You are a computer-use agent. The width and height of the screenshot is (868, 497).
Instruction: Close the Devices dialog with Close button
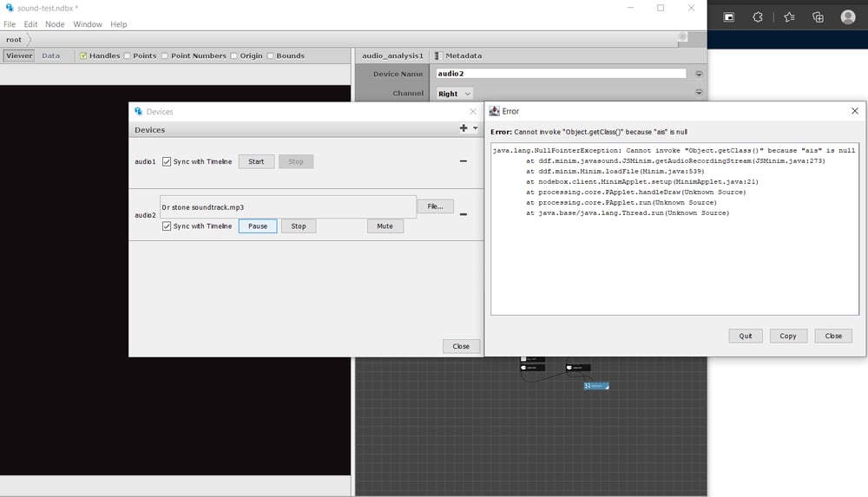click(x=461, y=346)
